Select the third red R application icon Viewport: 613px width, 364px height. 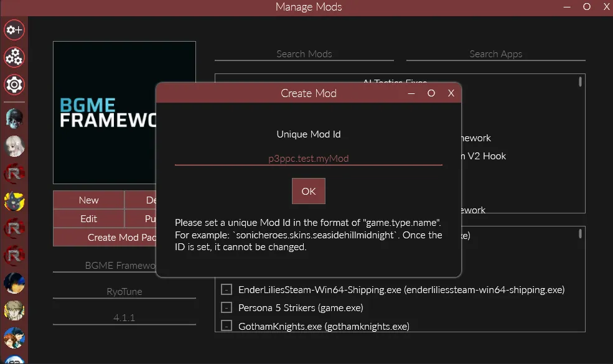(x=14, y=256)
